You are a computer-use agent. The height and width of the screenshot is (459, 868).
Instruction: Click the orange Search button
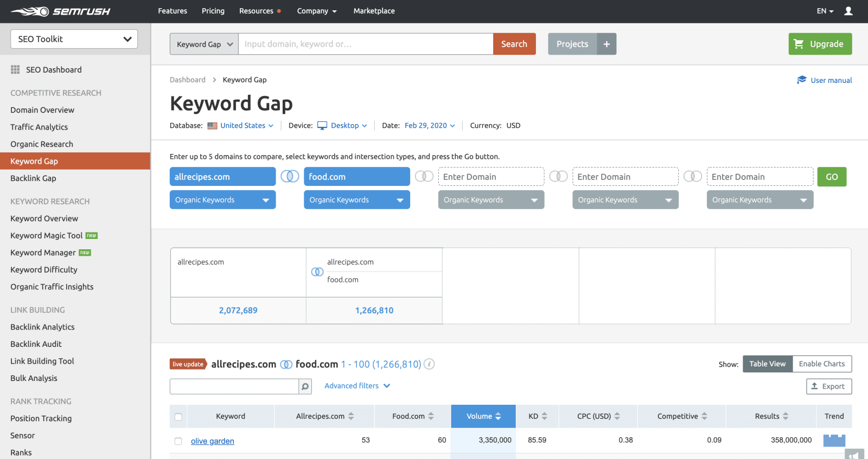(514, 44)
